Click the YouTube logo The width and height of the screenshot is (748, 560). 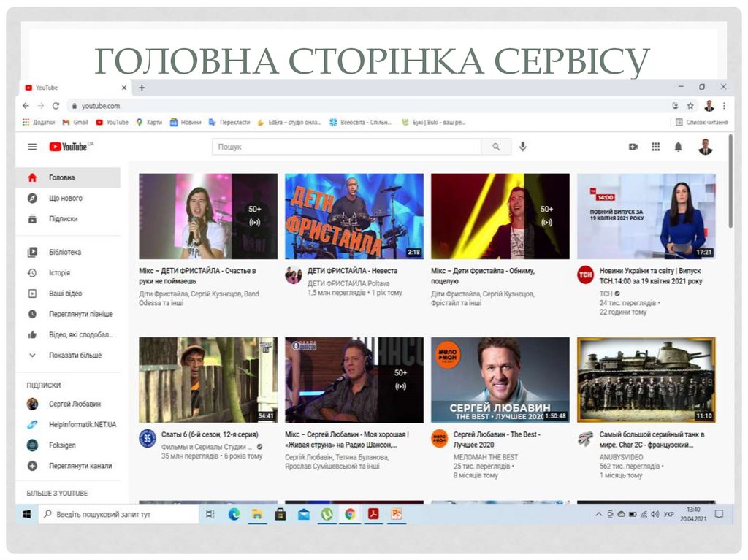(x=71, y=147)
